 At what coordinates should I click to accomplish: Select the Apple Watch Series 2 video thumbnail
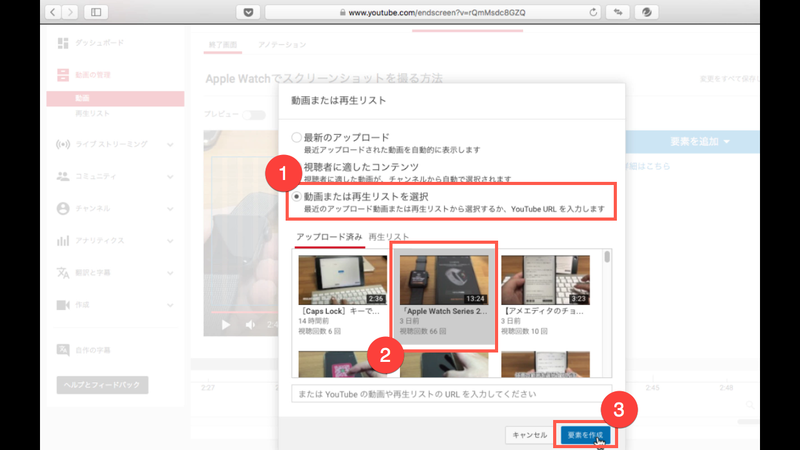click(x=444, y=280)
